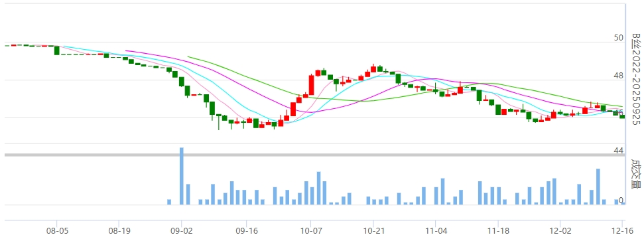This screenshot has width=644, height=241.
Task: Click the 48 price axis label
Action: [619, 76]
